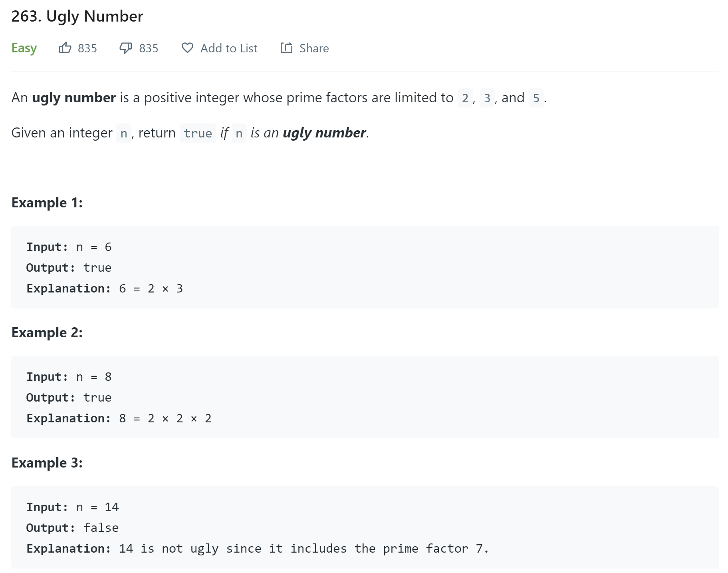Click the Share link text
Viewport: 728px width, 573px height.
[314, 48]
